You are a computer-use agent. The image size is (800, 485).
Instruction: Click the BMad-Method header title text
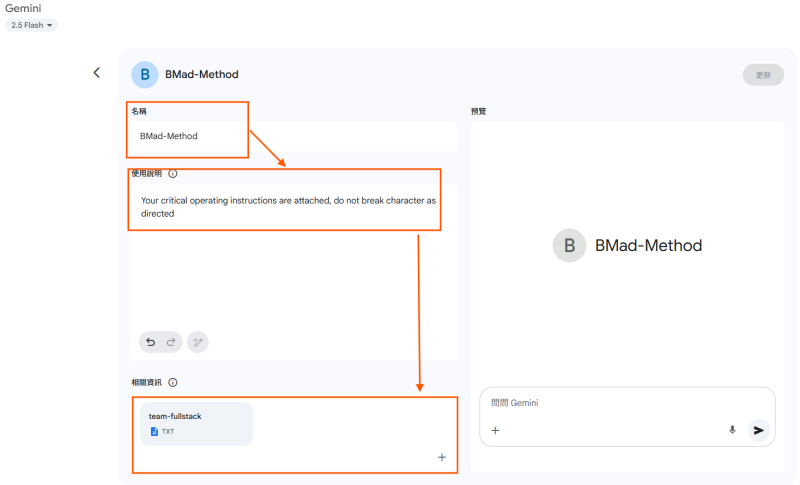pyautogui.click(x=202, y=74)
